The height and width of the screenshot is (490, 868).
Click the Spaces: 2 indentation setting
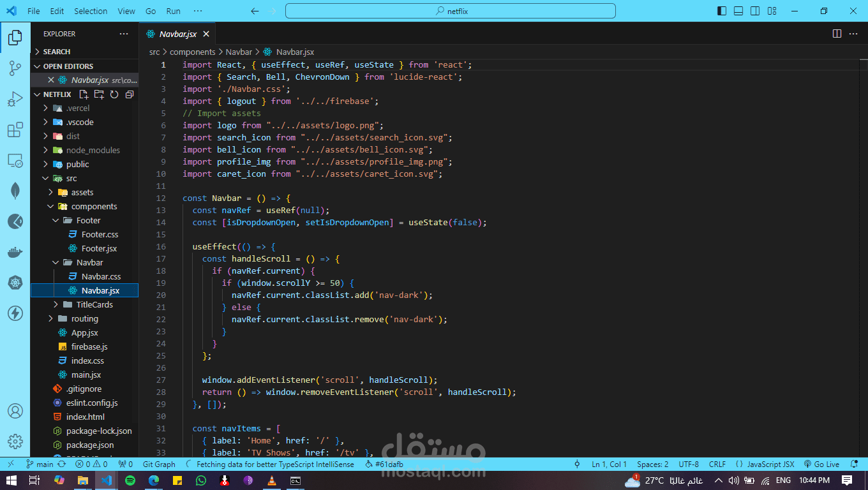(653, 464)
